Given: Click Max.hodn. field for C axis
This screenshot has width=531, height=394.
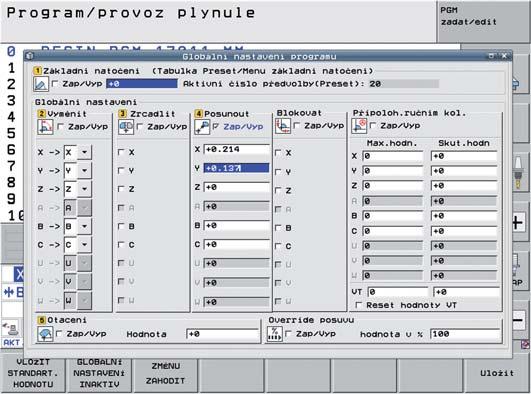Looking at the screenshot, I should (x=393, y=231).
